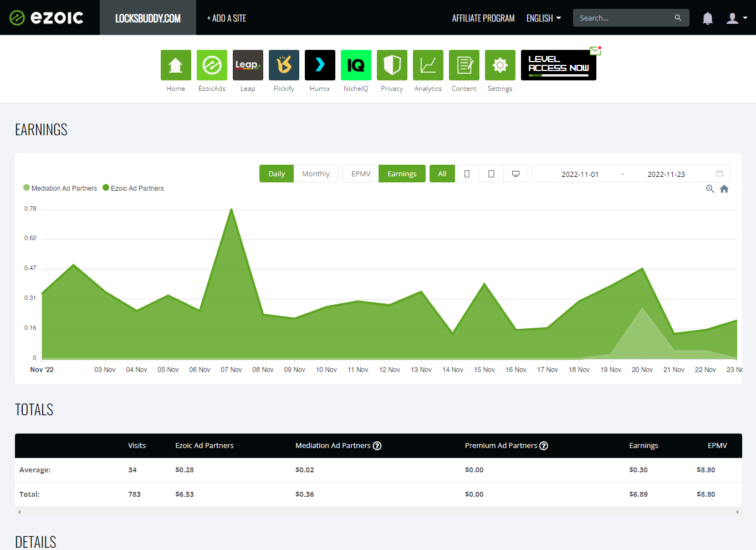This screenshot has width=756, height=550.
Task: Click the Ezoic Ad Partners column header
Action: tap(205, 445)
